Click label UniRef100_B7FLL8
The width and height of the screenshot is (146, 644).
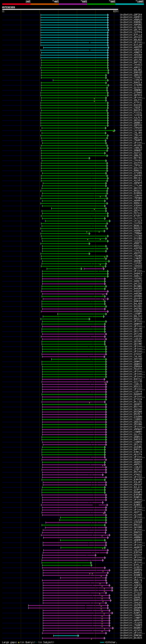(131, 35)
